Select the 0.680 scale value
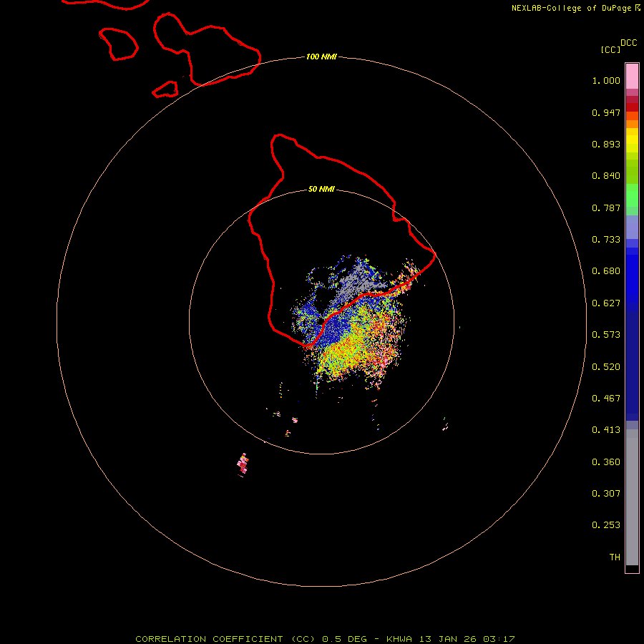 click(x=606, y=271)
